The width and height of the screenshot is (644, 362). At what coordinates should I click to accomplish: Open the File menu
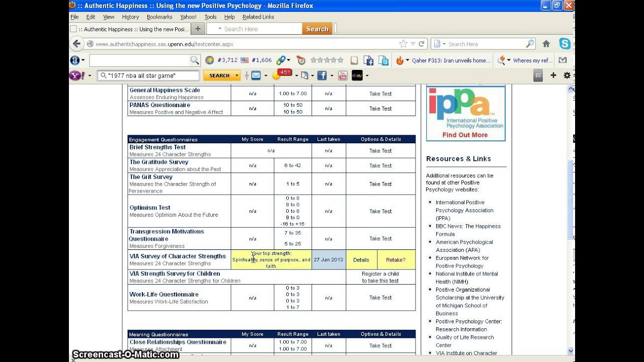pyautogui.click(x=74, y=17)
